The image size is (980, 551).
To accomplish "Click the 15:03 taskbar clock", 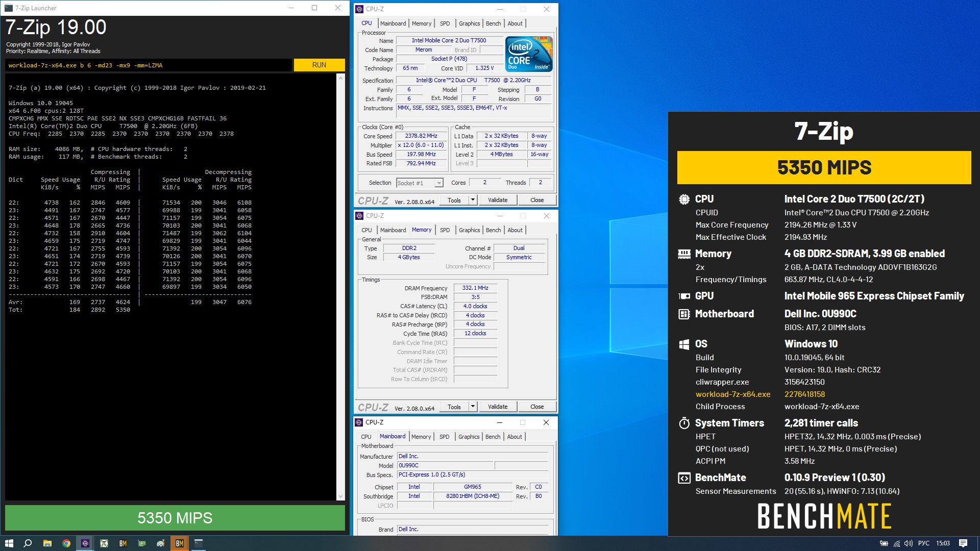I will click(x=943, y=543).
